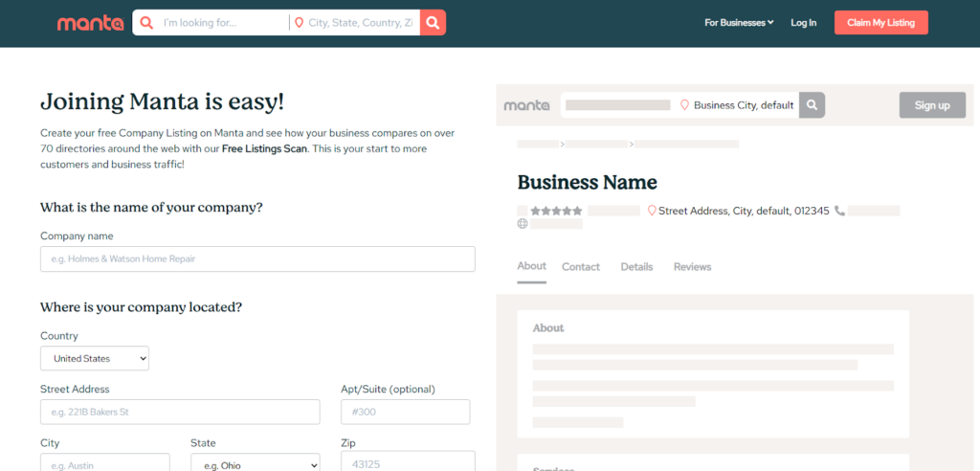Switch to the About tab
980x471 pixels.
tap(532, 266)
